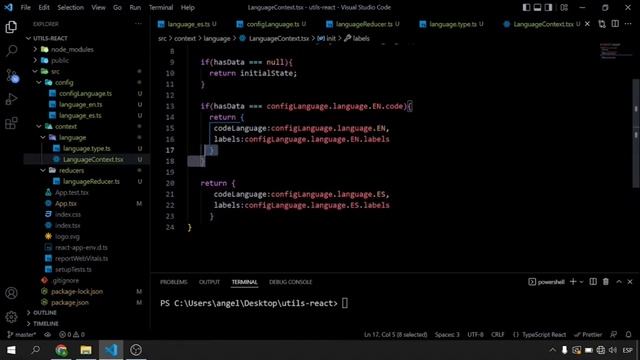
Task: Switch to OUTPUT panel tab
Action: [209, 282]
